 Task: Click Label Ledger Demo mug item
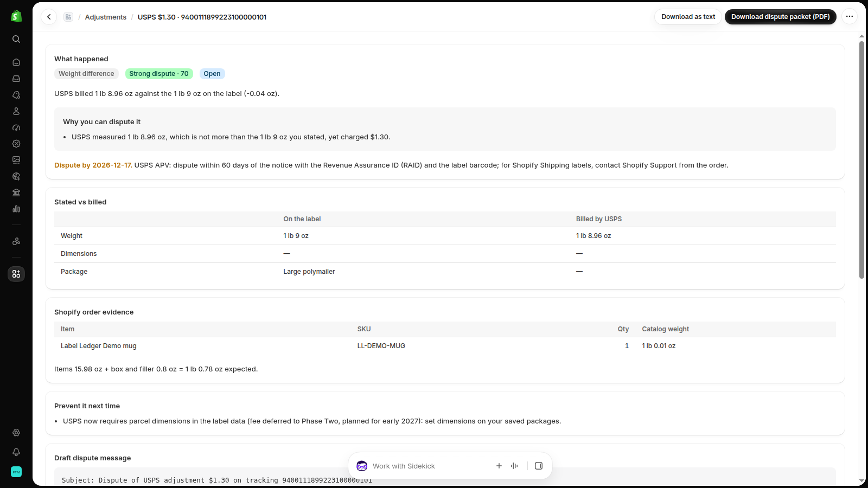coord(99,346)
